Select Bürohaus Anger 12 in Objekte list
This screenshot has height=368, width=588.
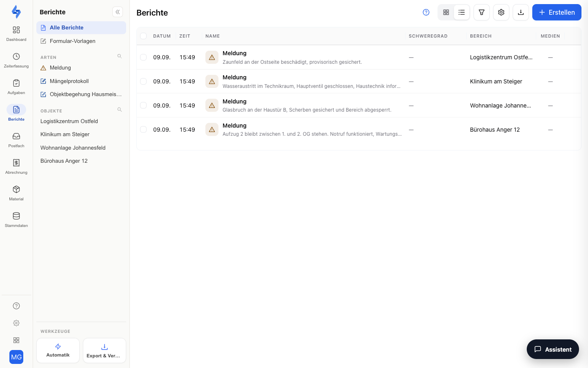[81, 161]
